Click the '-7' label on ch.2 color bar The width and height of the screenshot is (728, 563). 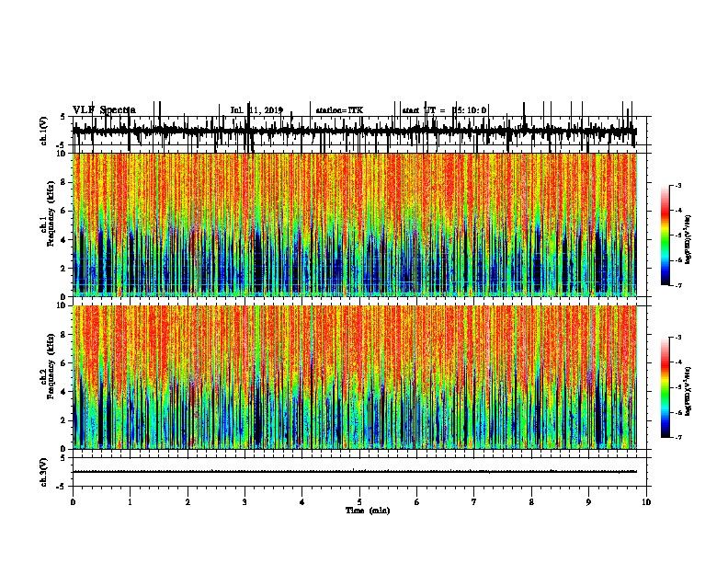pos(678,437)
